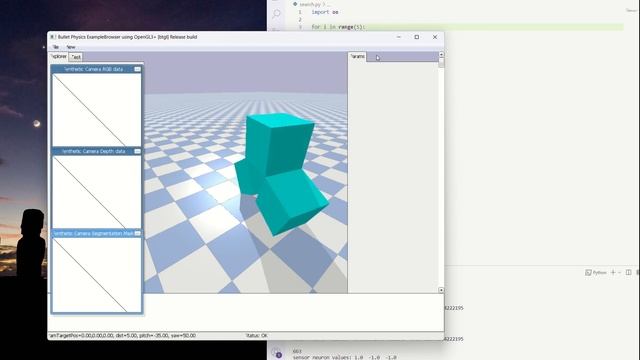
Task: Collapse the Synthetic Camera RGB data panel
Action: click(138, 69)
